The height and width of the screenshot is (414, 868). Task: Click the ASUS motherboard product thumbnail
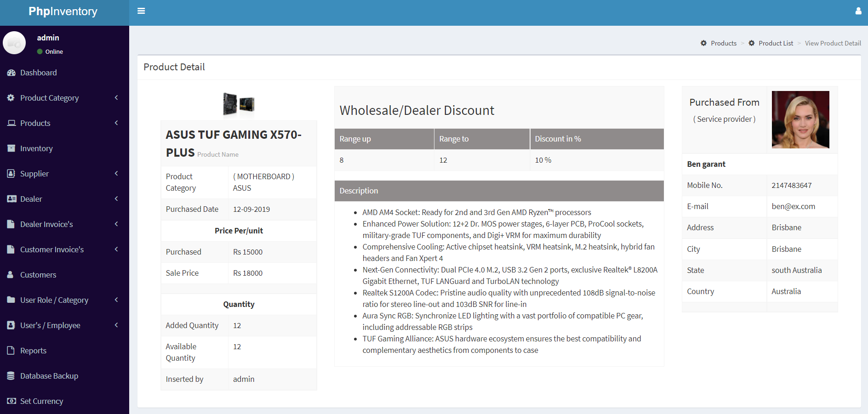point(239,104)
